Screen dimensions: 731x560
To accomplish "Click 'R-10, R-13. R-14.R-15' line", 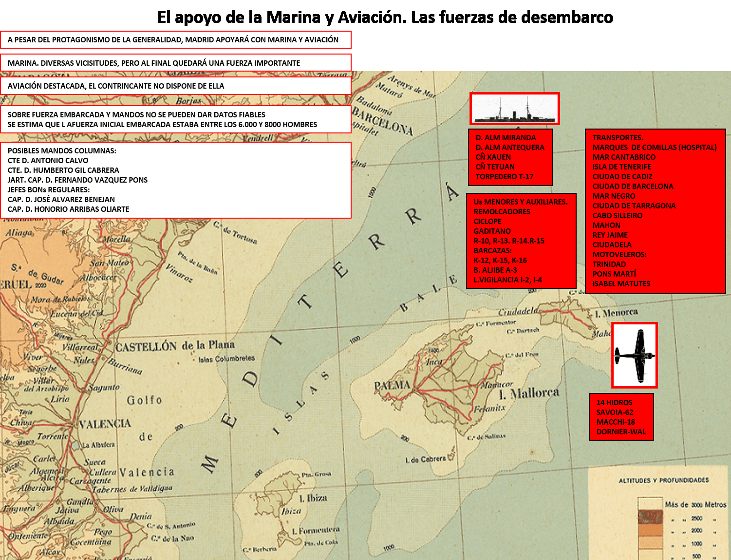I will [x=509, y=241].
